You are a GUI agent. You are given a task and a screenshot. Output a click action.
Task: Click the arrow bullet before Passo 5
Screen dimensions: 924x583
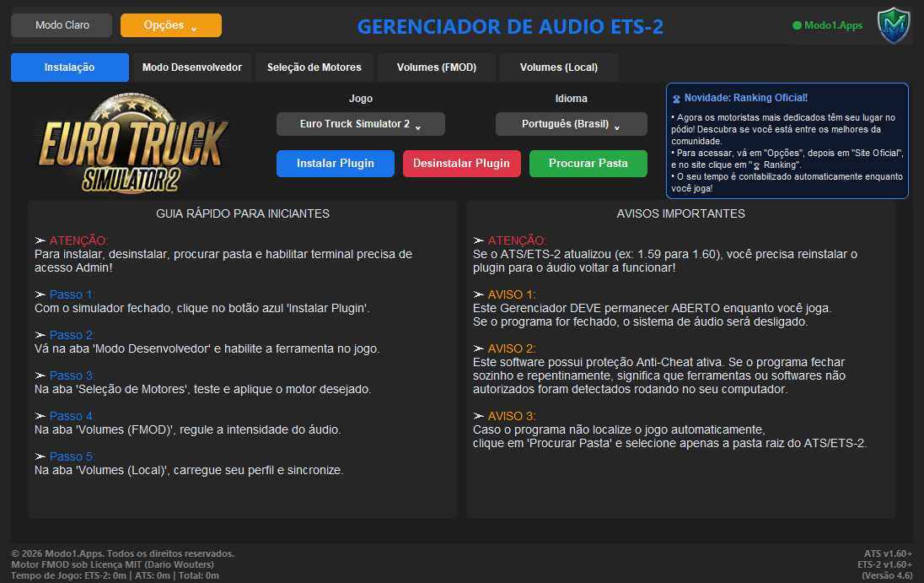(40, 456)
